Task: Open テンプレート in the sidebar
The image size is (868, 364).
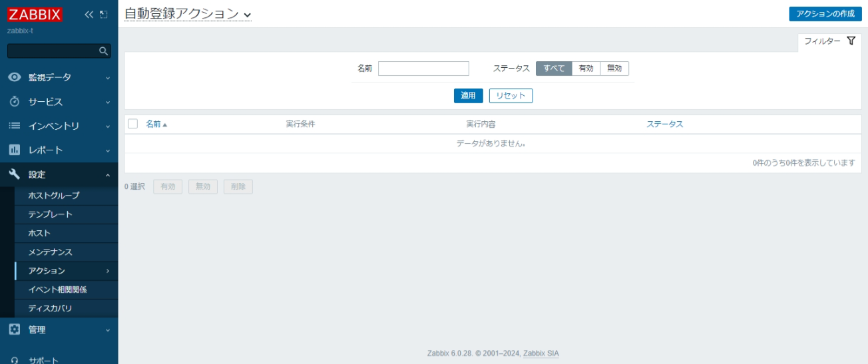Action: [66, 214]
